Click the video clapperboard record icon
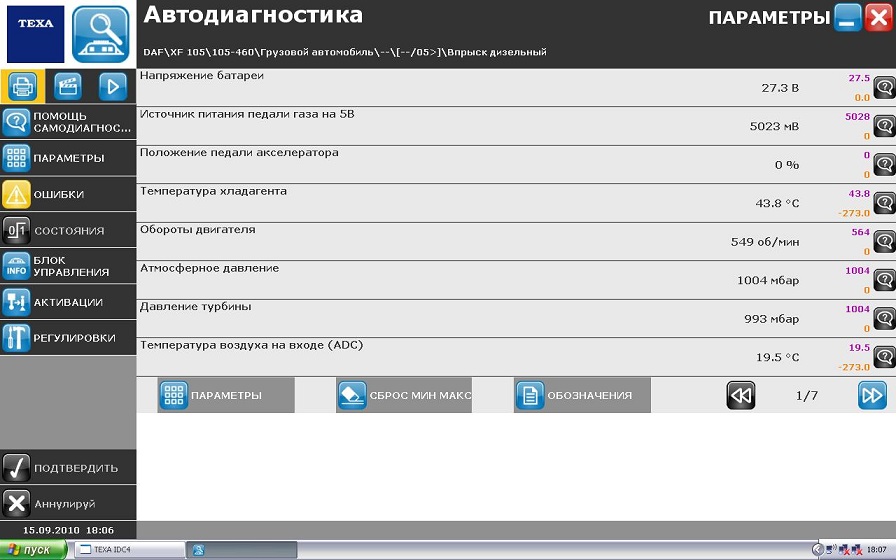 coord(68,87)
